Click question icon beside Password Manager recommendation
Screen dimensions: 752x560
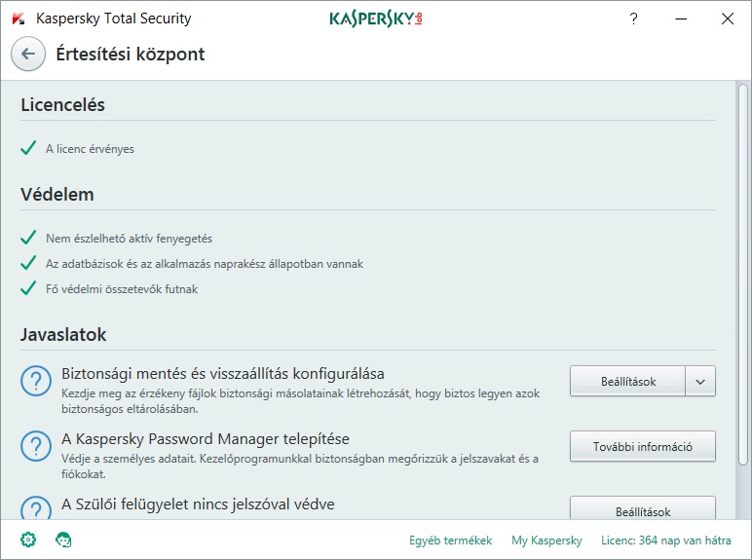(36, 446)
